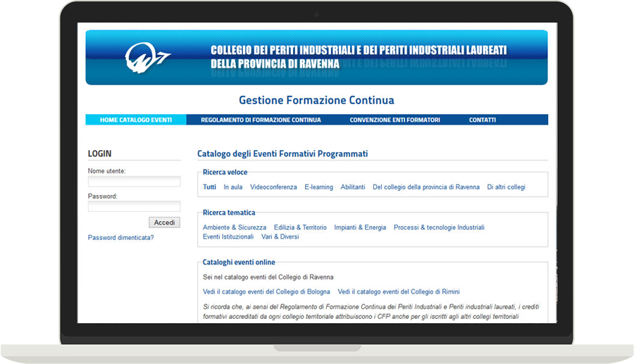Screen dimensions: 634x364
Task: Select Processi & tecnologie Industriali theme
Action: tap(439, 227)
